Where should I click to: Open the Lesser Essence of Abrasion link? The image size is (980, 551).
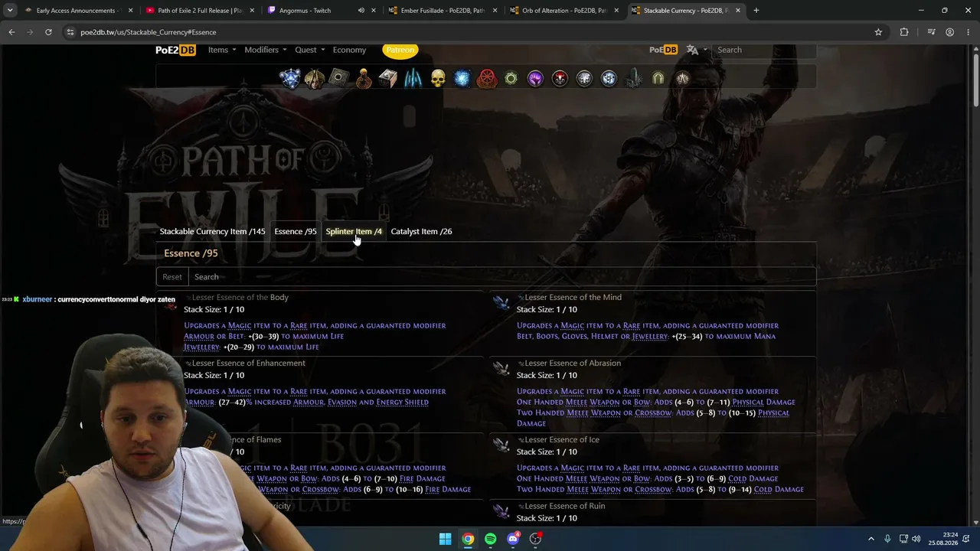click(x=573, y=363)
